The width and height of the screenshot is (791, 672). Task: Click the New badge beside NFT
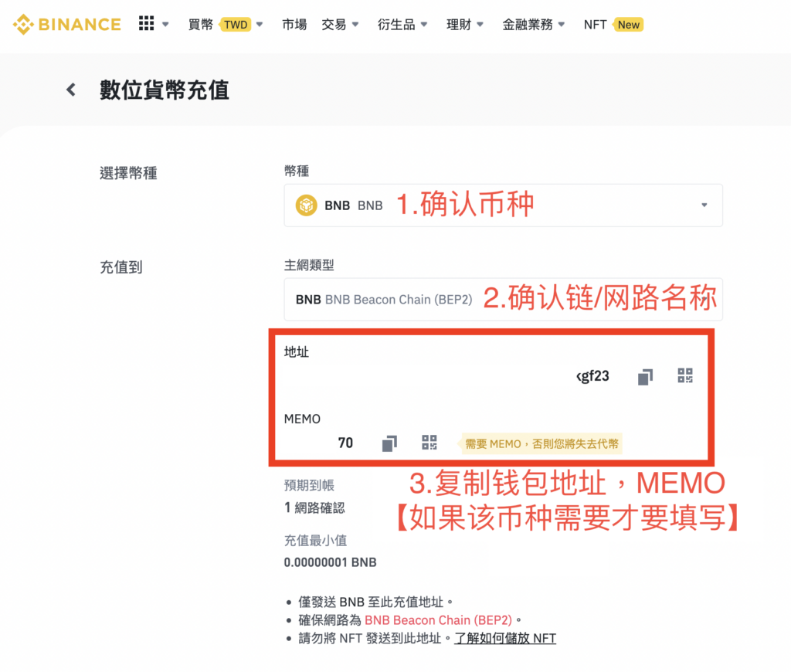pos(628,25)
